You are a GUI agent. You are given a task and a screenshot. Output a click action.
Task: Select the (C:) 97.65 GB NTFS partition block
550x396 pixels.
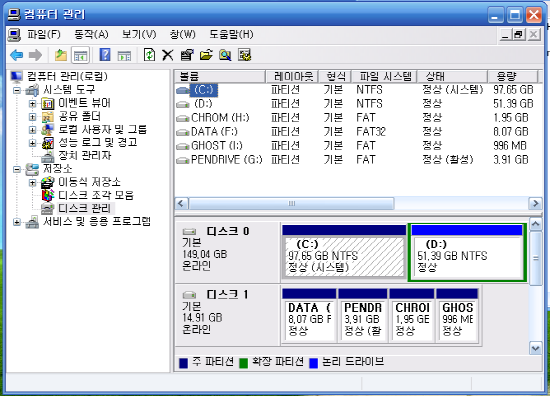(x=344, y=253)
